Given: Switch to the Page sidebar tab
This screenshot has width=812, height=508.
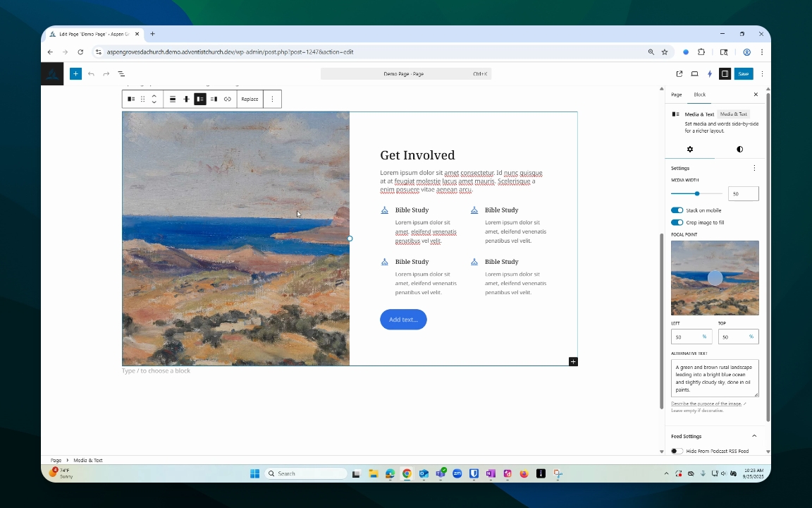Looking at the screenshot, I should point(677,95).
